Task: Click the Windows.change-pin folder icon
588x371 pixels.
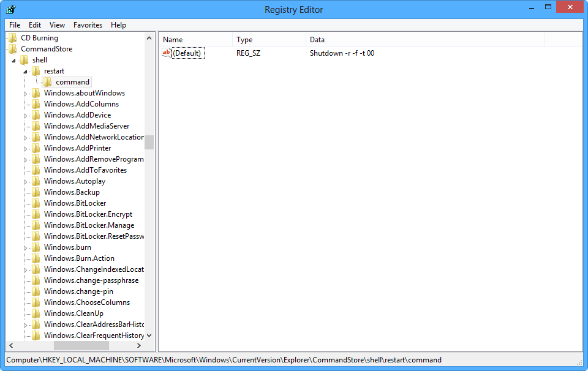Action: 36,291
